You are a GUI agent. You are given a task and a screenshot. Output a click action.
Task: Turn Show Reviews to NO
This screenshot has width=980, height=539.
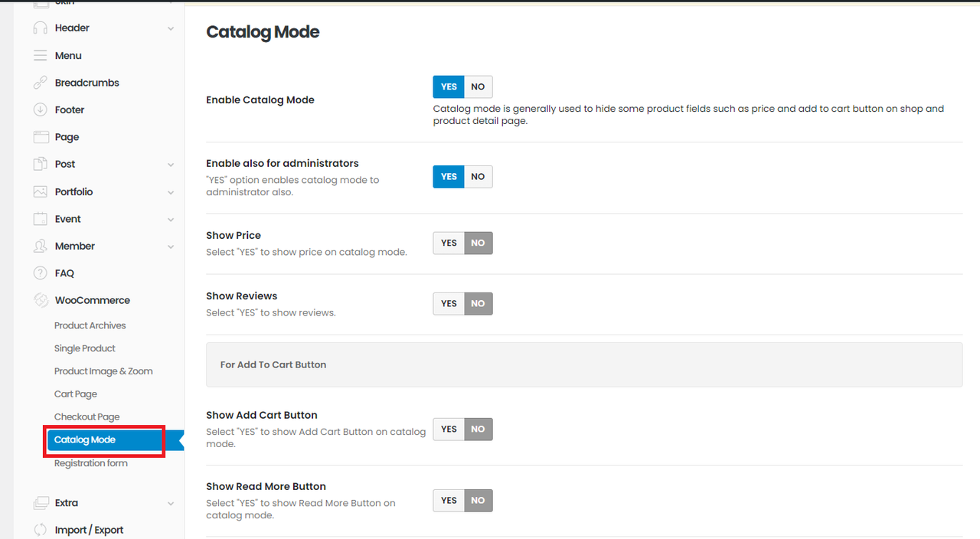coord(479,304)
